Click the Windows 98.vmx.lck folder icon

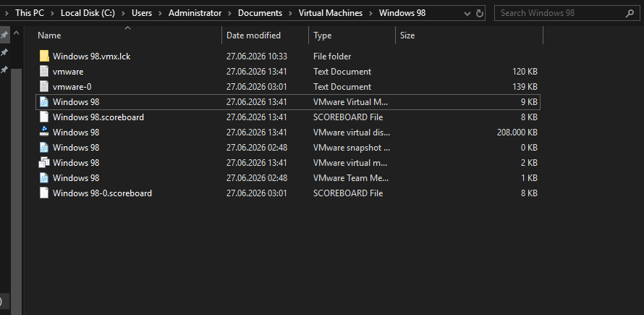coord(44,56)
